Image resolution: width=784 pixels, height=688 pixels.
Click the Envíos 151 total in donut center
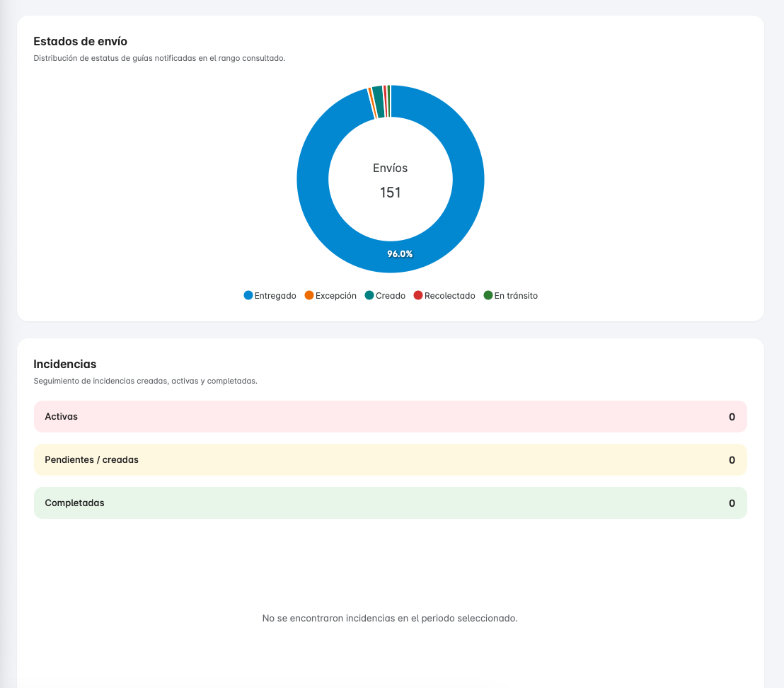(x=391, y=181)
